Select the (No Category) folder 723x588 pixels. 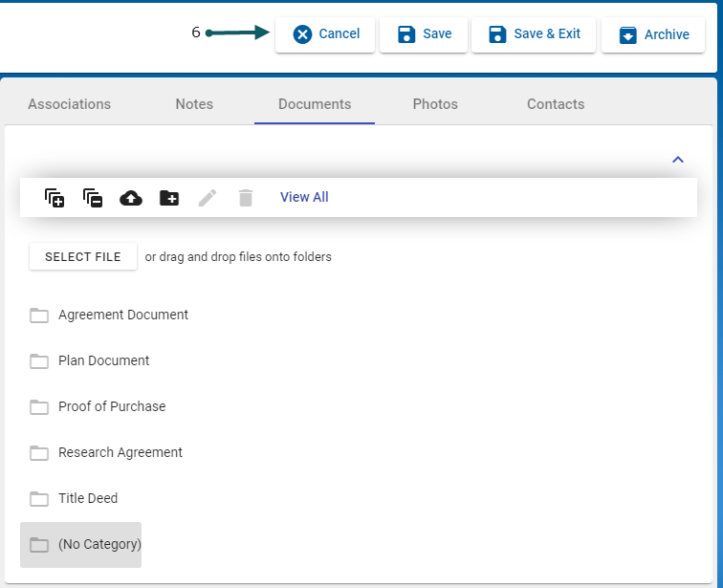[x=99, y=544]
